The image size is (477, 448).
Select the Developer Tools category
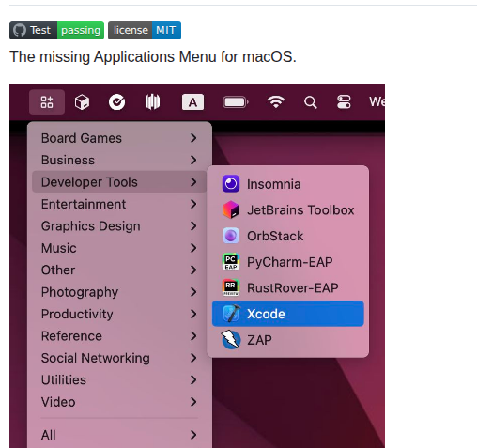[119, 182]
